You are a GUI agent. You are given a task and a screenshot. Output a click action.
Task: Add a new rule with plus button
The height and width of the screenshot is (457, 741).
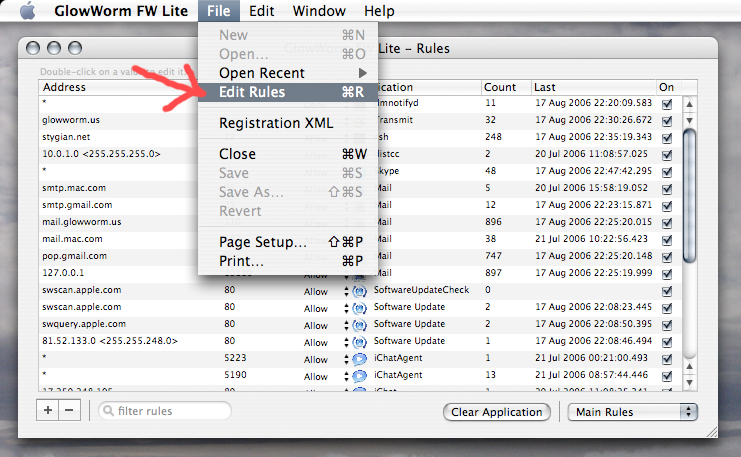click(48, 410)
